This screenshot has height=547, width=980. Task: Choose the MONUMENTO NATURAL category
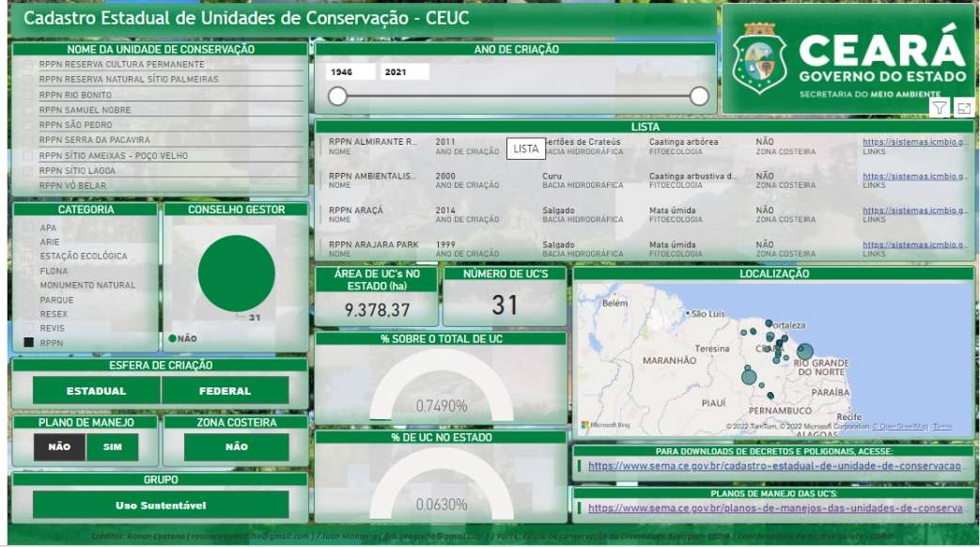(87, 285)
